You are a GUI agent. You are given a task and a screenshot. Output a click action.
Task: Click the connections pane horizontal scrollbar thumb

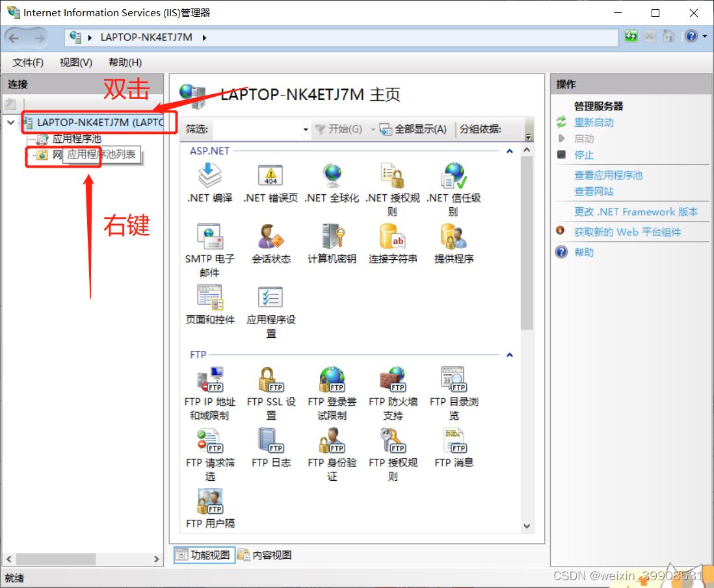point(55,559)
